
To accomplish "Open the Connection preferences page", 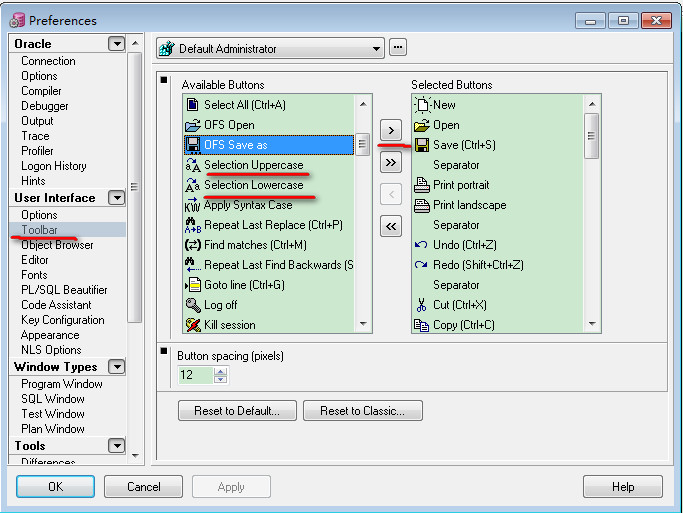I will pyautogui.click(x=48, y=61).
